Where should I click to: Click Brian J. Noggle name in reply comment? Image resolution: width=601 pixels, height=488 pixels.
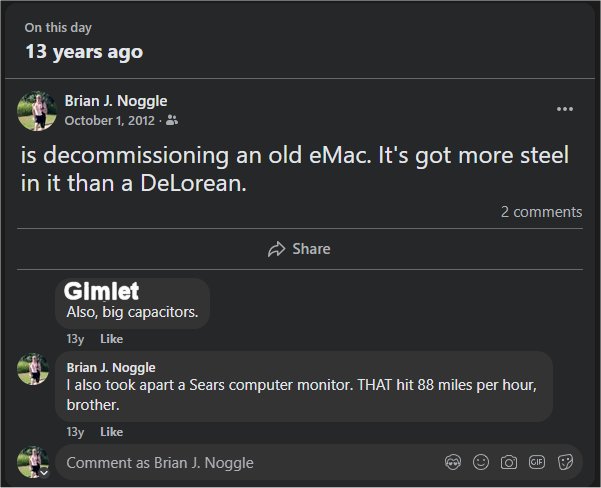coord(110,367)
